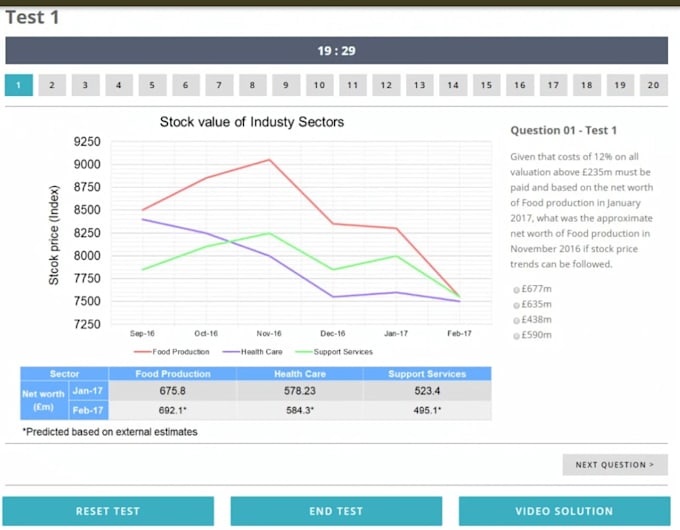Click the Next Question button
680x530 pixels.
click(x=615, y=465)
